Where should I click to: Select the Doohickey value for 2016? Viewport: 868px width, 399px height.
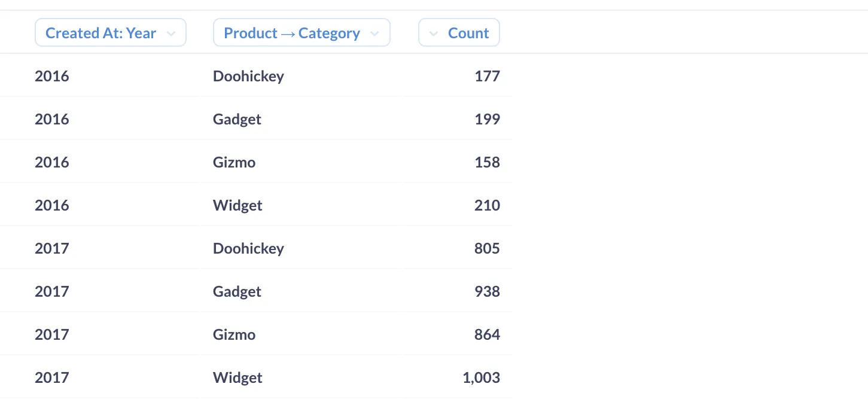coord(248,76)
